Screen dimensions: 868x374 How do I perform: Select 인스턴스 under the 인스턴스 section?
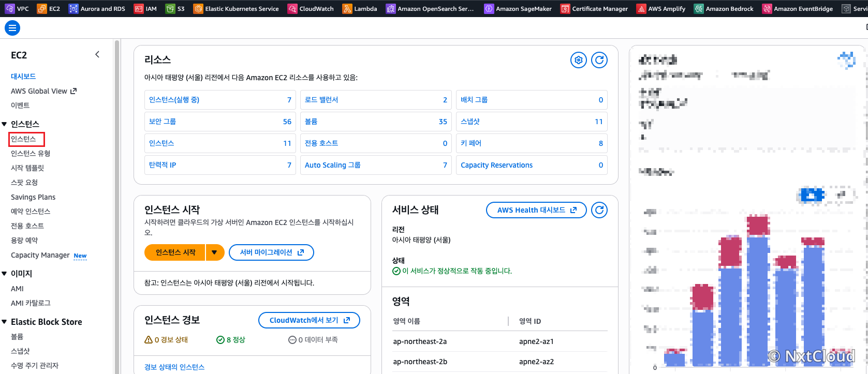coord(23,139)
